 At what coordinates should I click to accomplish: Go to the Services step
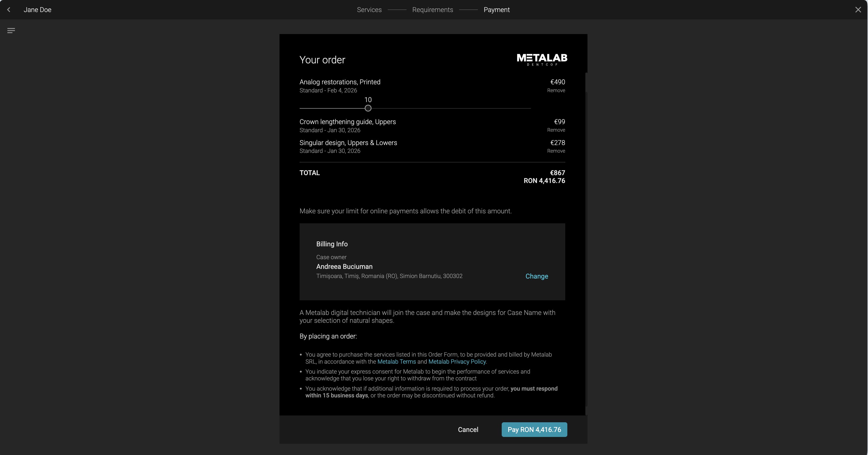tap(369, 10)
